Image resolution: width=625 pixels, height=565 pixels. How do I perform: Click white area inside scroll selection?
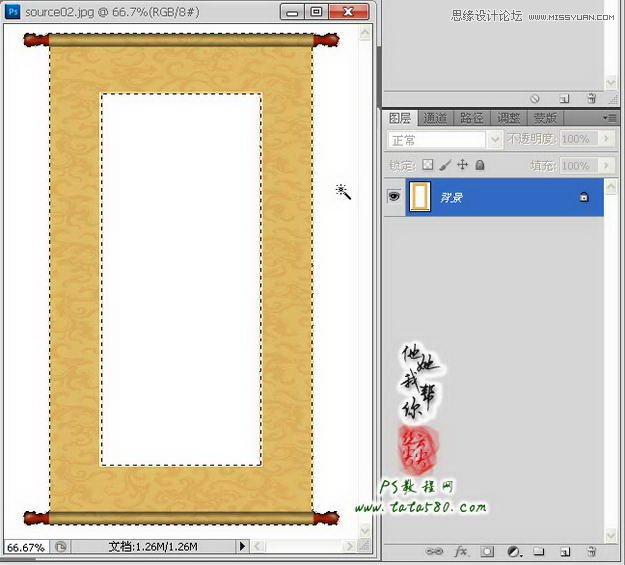[x=181, y=279]
